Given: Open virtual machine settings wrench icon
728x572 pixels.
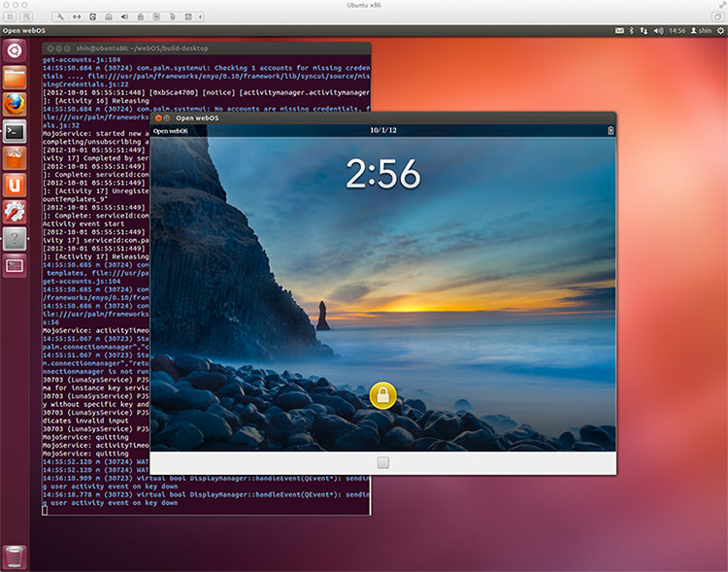Looking at the screenshot, I should coord(60,17).
